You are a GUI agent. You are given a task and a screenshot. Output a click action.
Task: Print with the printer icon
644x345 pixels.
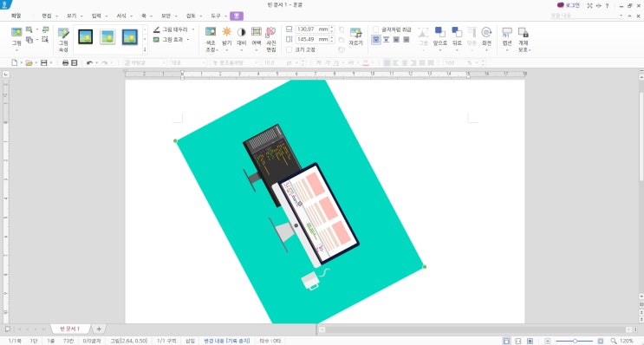click(x=65, y=62)
